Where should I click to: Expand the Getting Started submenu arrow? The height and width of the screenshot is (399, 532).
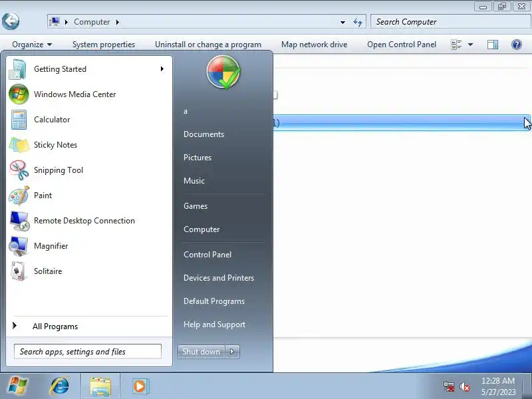tap(162, 69)
